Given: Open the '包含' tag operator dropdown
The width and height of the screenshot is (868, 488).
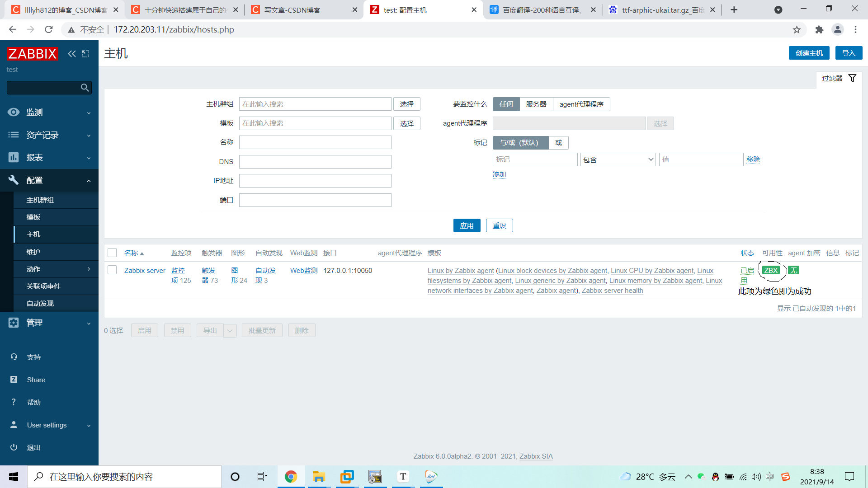Looking at the screenshot, I should coord(618,160).
